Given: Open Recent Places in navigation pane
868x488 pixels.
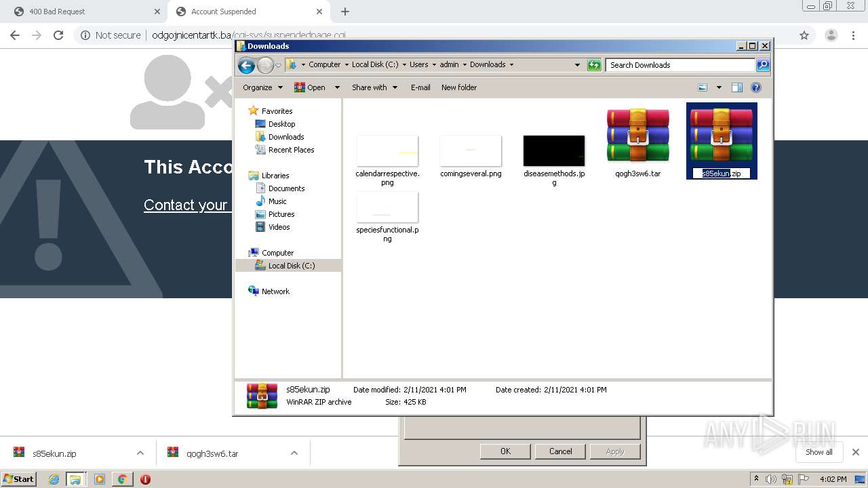Looking at the screenshot, I should coord(291,150).
